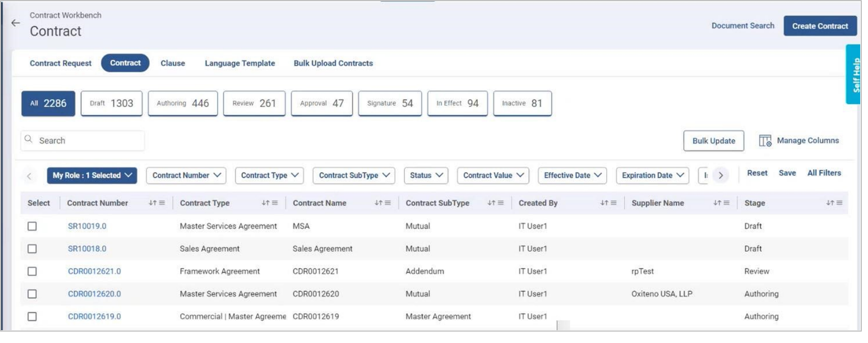Image resolution: width=868 pixels, height=343 pixels.
Task: Open the Contract Type column menu icon
Action: [x=275, y=203]
